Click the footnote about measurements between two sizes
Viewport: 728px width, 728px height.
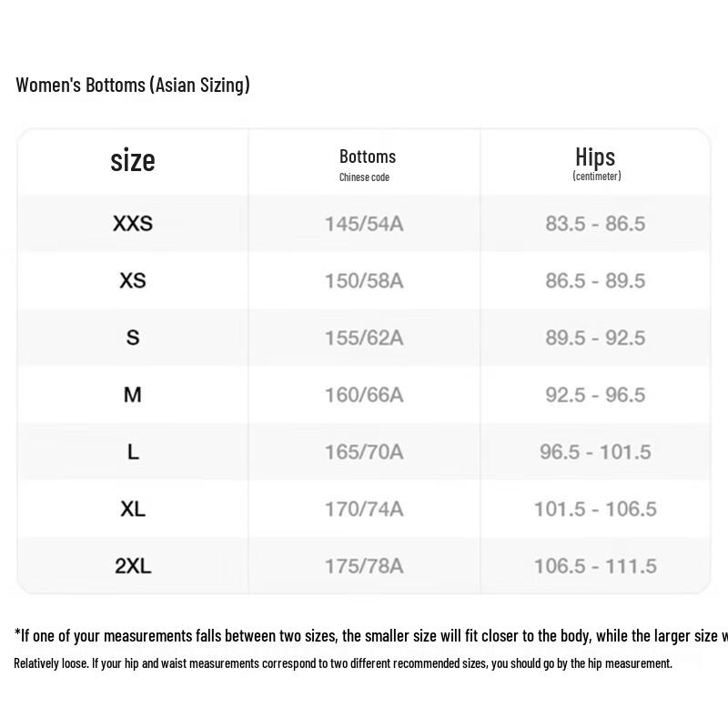pyautogui.click(x=364, y=636)
